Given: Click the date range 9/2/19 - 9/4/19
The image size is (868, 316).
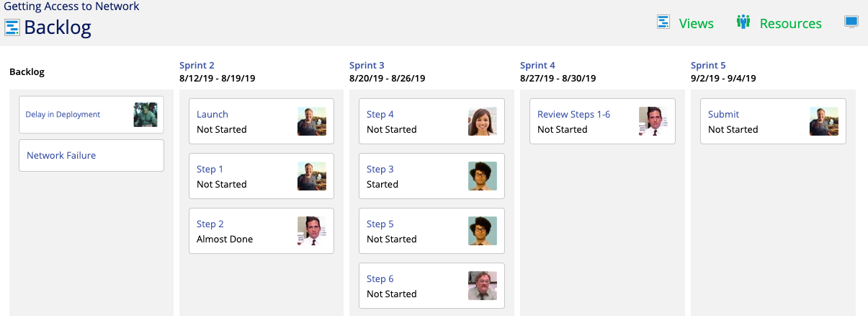Looking at the screenshot, I should click(723, 78).
